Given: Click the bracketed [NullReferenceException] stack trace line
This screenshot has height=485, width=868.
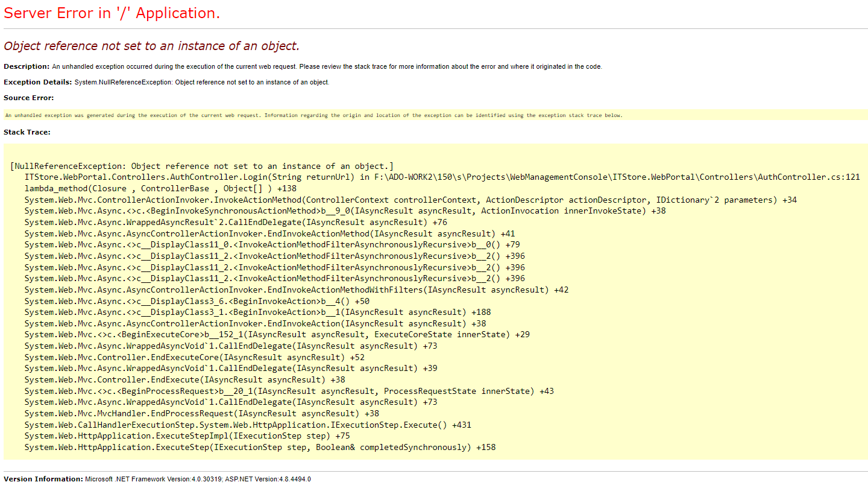Looking at the screenshot, I should (x=201, y=166).
